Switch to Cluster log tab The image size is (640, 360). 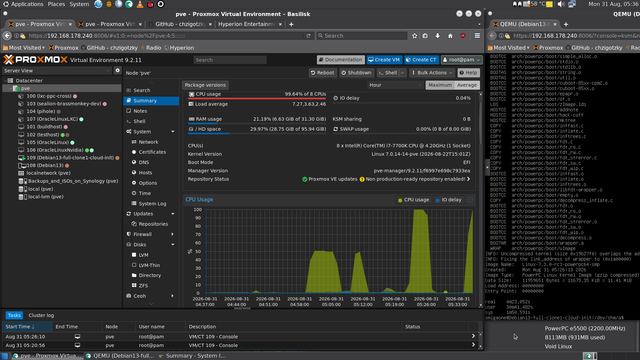coord(41,315)
